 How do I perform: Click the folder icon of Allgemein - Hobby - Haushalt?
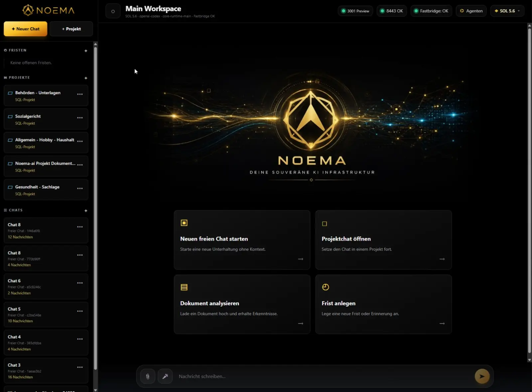tap(10, 140)
